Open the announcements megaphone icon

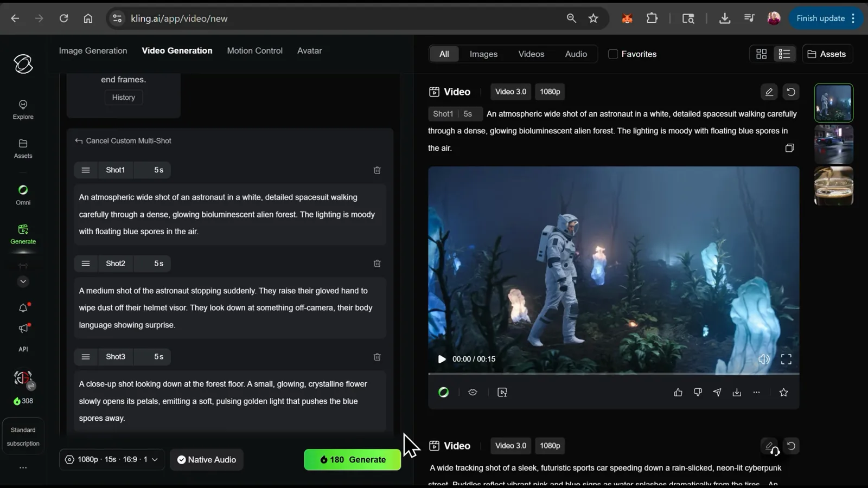click(23, 329)
